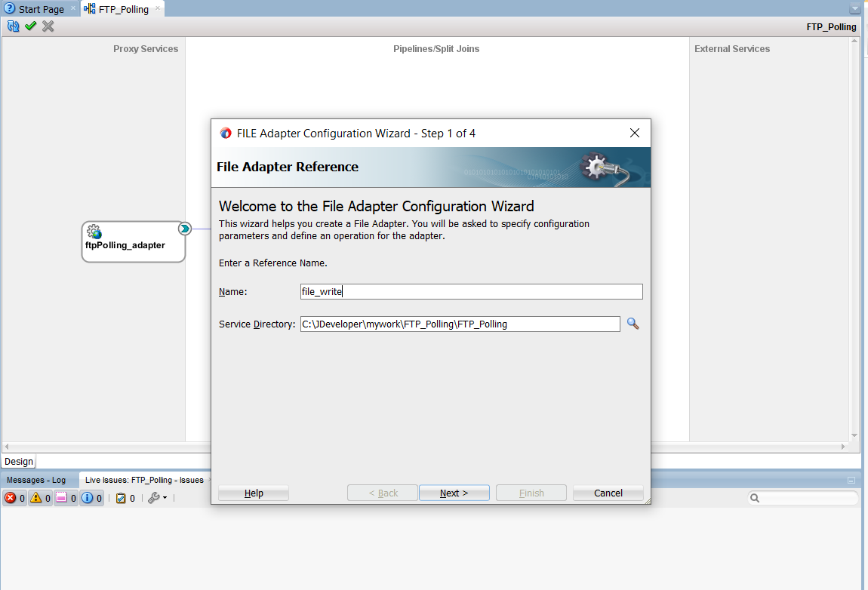
Task: Click the Next button in the wizard
Action: point(454,493)
